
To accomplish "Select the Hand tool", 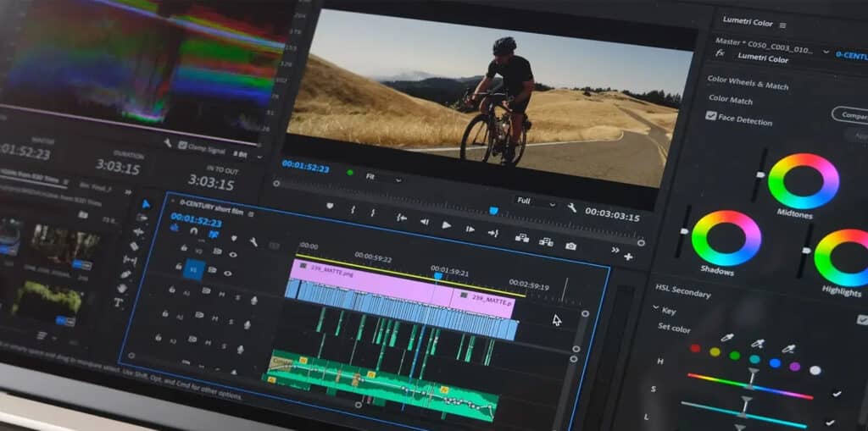I will coord(122,288).
